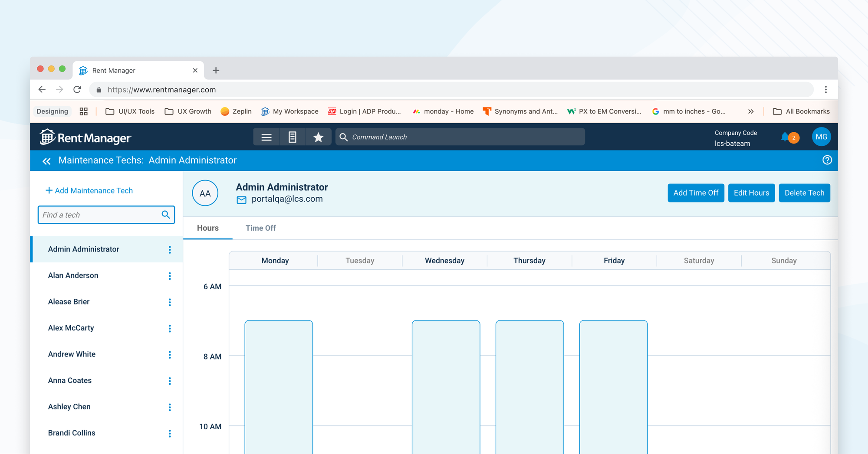Screen dimensions: 868x454
Task: Open the All Bookmarks folder
Action: (801, 111)
